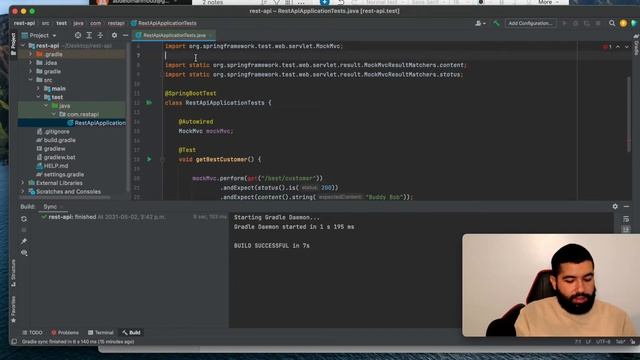Screen dimensions: 640x360
Task: Open the Search Everywhere magnifier icon
Action: coord(612,23)
